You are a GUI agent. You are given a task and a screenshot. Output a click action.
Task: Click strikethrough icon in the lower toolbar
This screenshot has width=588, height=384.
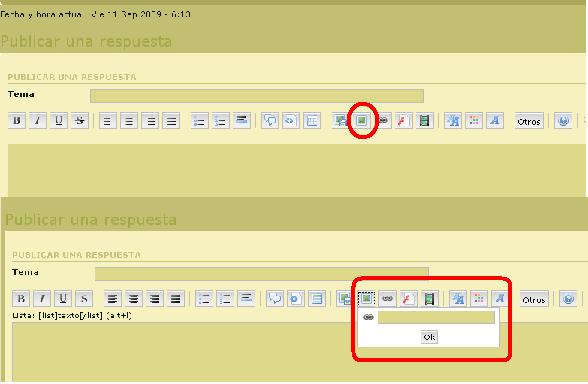tap(84, 299)
